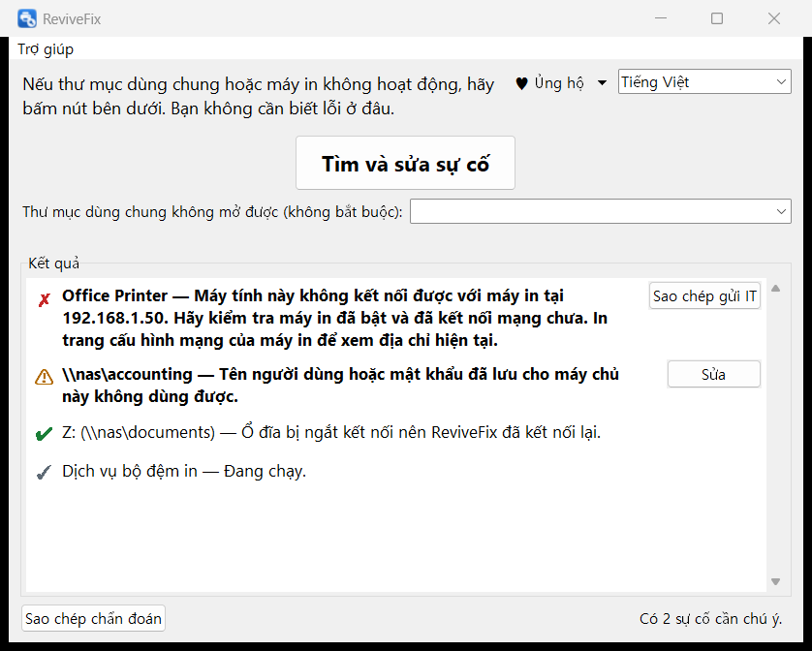The image size is (812, 651).
Task: Click the green checkmark icon for Z: drive
Action: pos(44,433)
